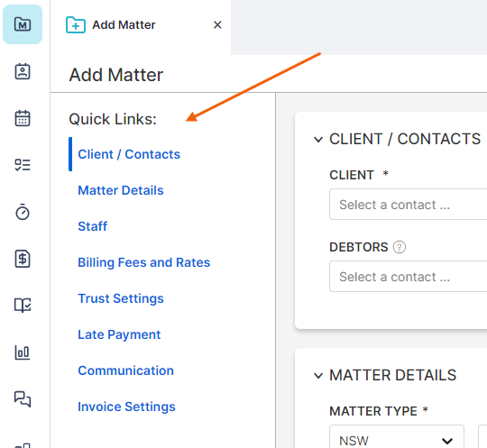Select the Add Matter tab

[x=124, y=25]
